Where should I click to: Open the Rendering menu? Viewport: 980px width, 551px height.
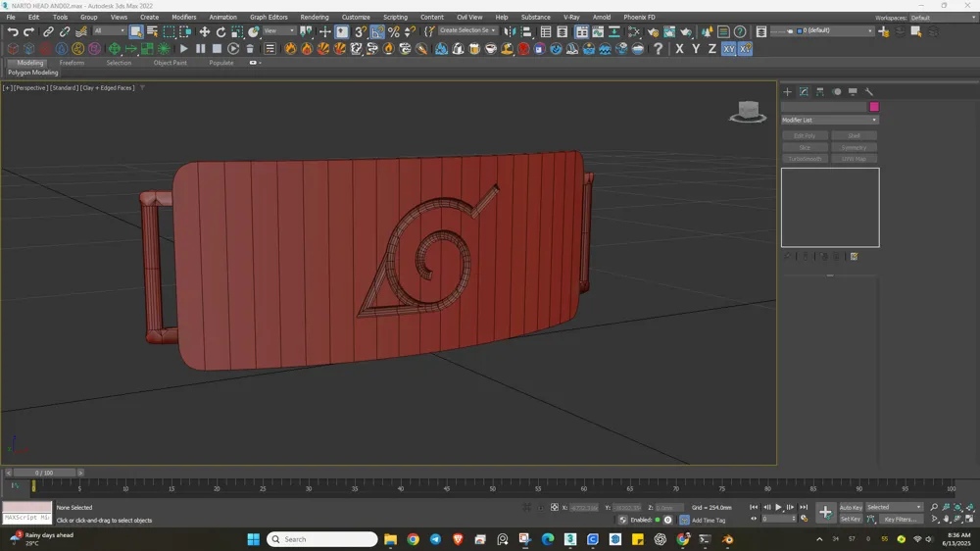point(315,18)
